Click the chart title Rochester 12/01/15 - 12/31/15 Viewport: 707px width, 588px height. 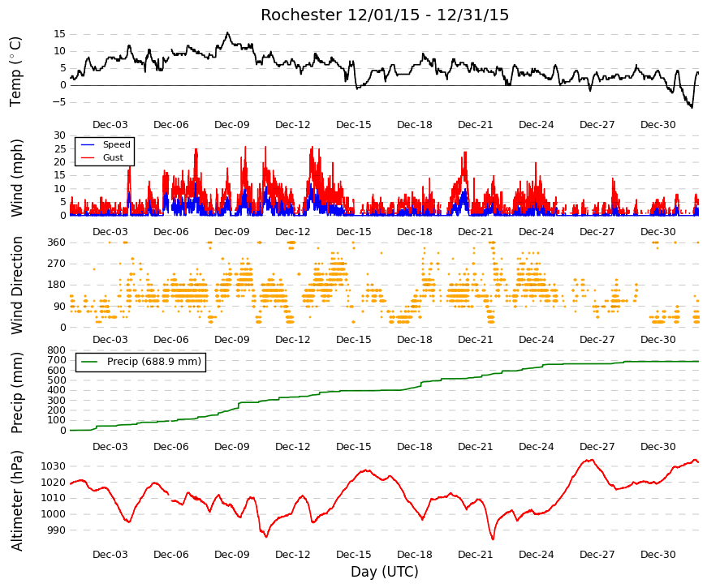click(x=385, y=15)
